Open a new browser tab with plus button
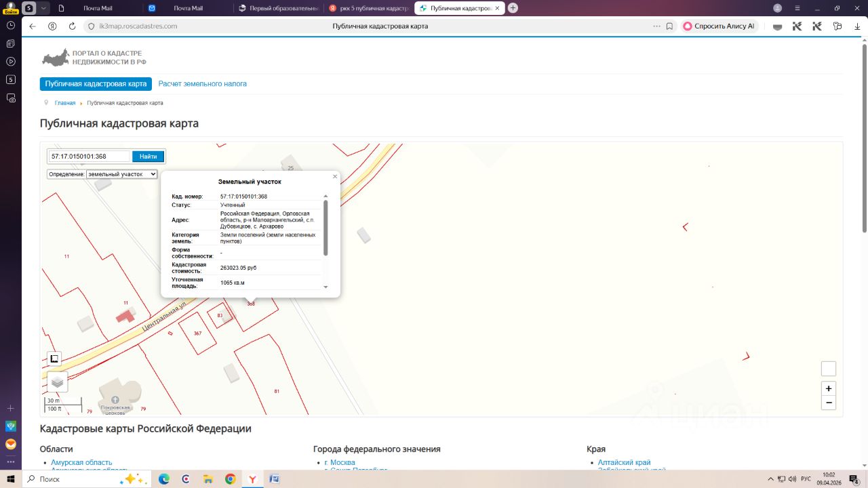Screen dimensions: 868x488 513,8
